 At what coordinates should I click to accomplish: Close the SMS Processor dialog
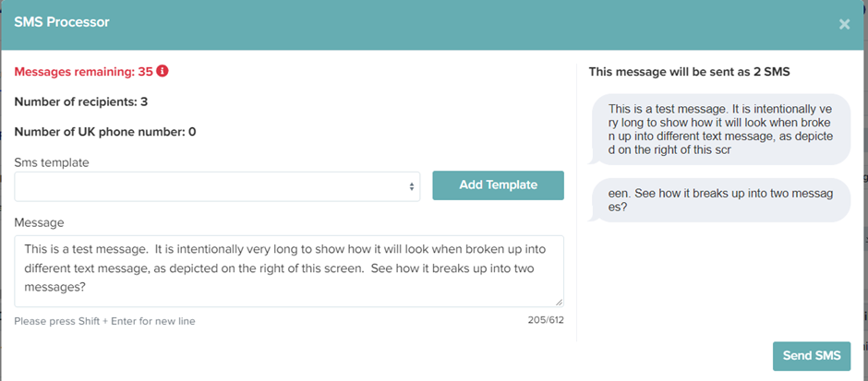844,24
